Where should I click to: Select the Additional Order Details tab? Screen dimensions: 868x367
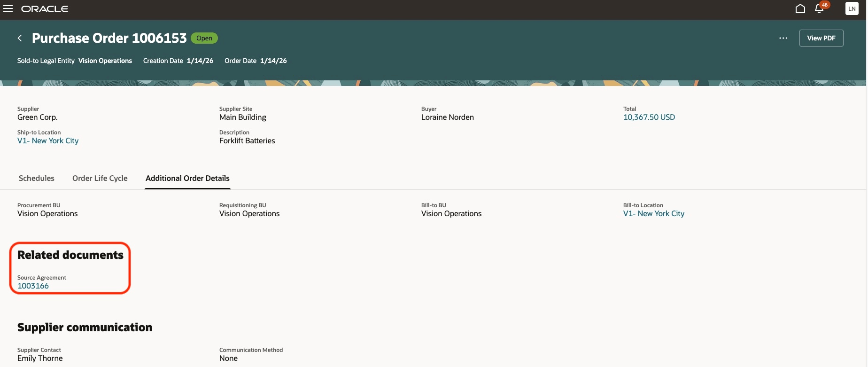[x=187, y=179]
